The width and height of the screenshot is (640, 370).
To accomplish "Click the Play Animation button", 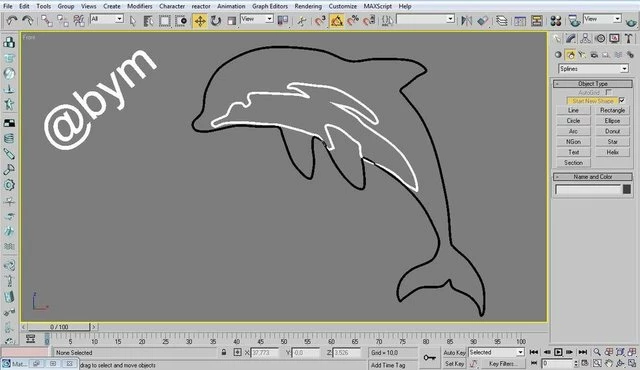I will pos(558,352).
